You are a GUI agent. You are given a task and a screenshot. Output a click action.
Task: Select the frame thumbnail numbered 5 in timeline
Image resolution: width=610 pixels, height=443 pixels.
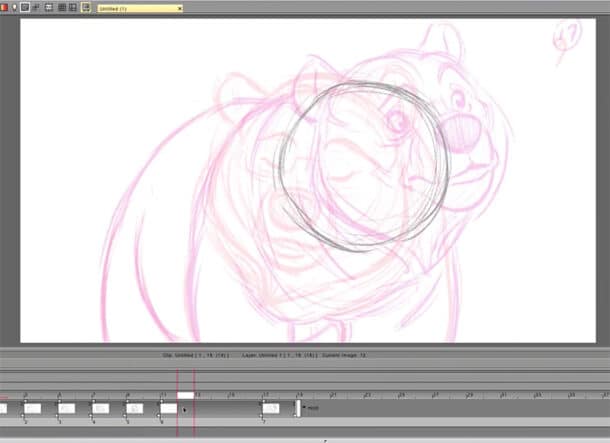click(134, 408)
